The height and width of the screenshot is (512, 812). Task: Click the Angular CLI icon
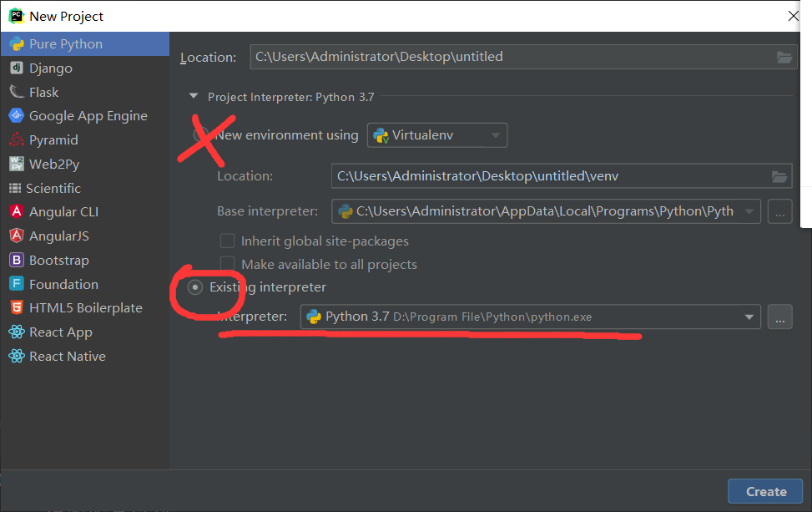pos(17,211)
